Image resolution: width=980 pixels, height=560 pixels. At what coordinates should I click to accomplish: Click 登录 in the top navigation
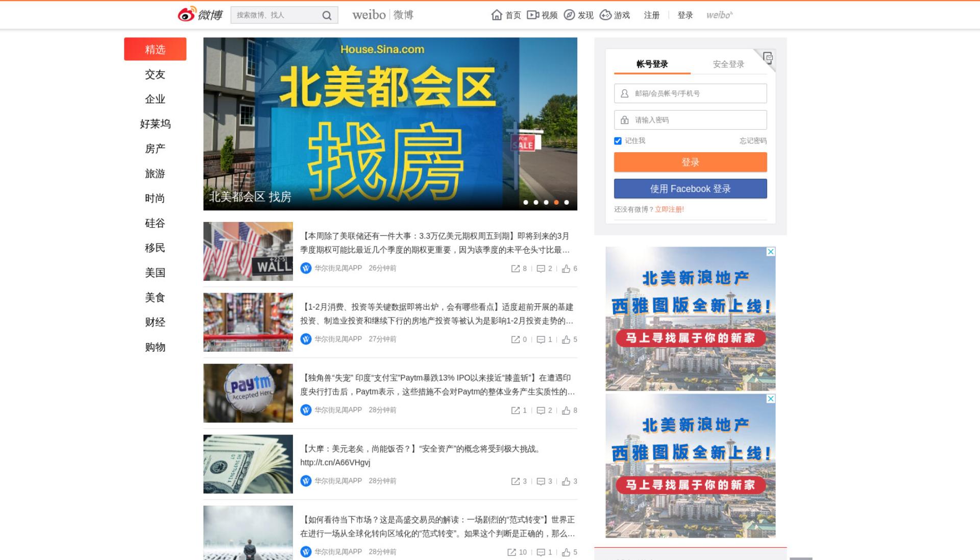(x=685, y=15)
